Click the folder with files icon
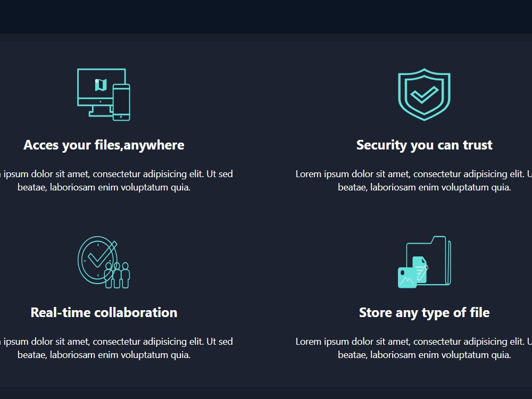The width and height of the screenshot is (532, 399). click(x=424, y=262)
